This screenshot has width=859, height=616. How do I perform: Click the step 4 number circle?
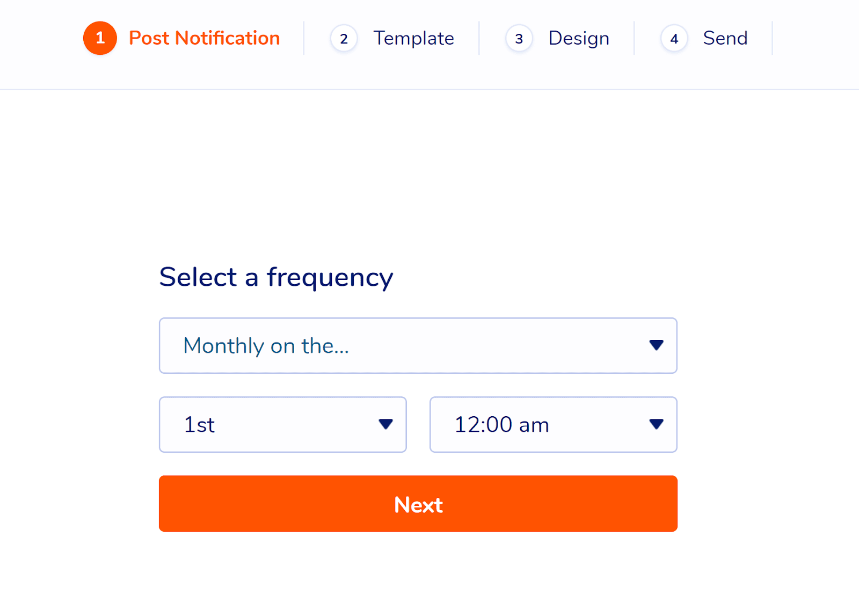(x=674, y=39)
